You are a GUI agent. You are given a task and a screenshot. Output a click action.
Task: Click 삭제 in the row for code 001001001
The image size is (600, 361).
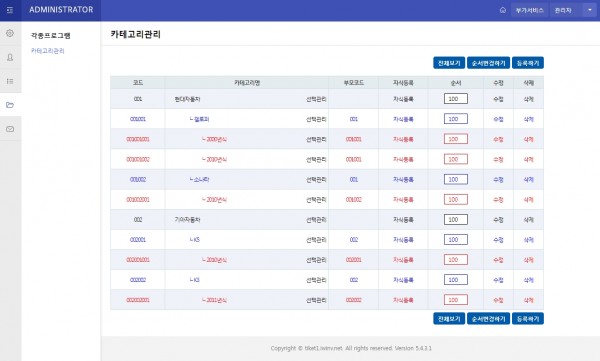528,139
